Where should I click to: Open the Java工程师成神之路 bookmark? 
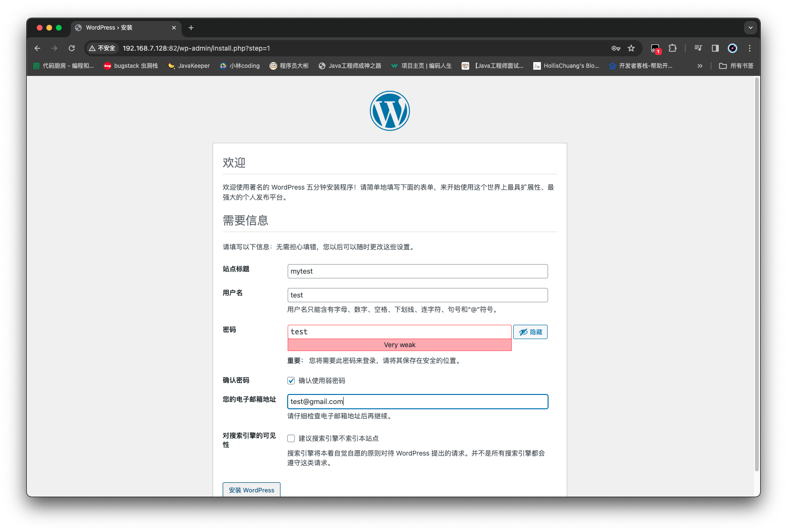[x=350, y=66]
